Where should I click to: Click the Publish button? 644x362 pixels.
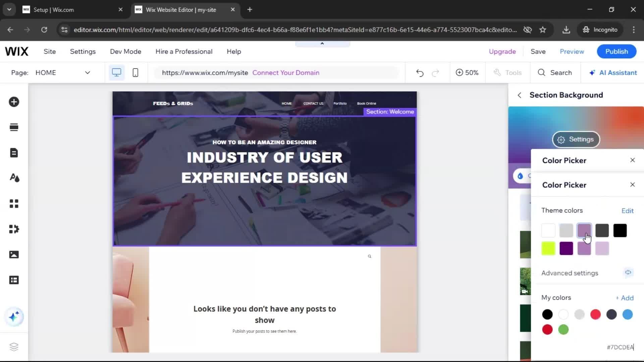click(x=616, y=52)
